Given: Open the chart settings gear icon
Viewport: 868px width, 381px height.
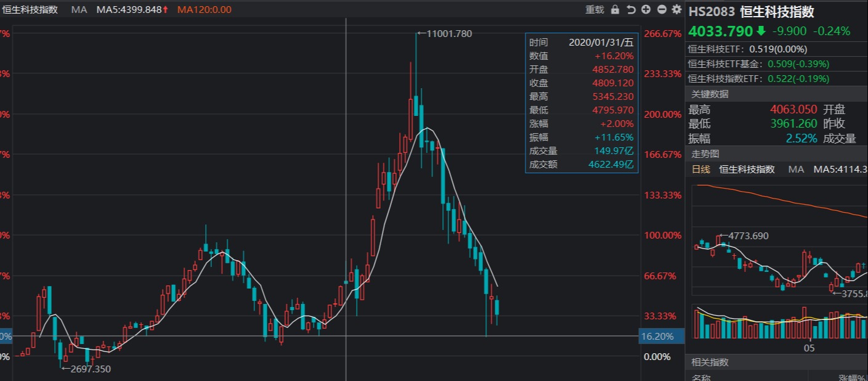Looking at the screenshot, I should (x=676, y=10).
